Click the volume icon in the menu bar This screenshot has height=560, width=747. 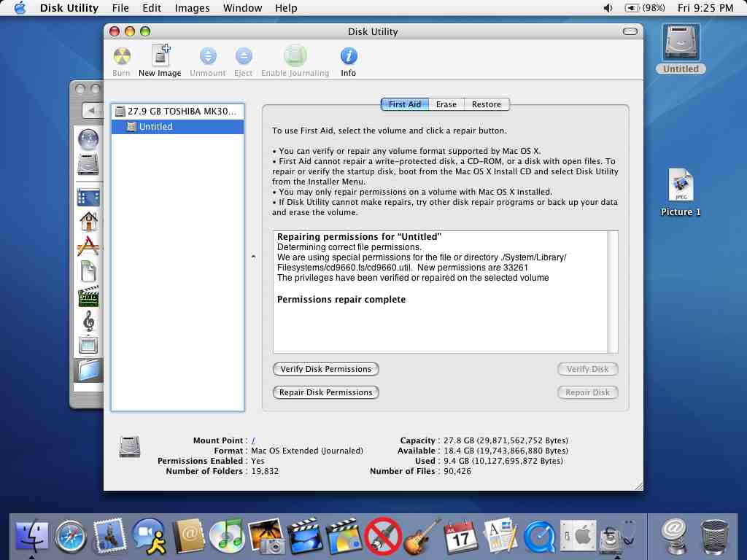pyautogui.click(x=608, y=8)
